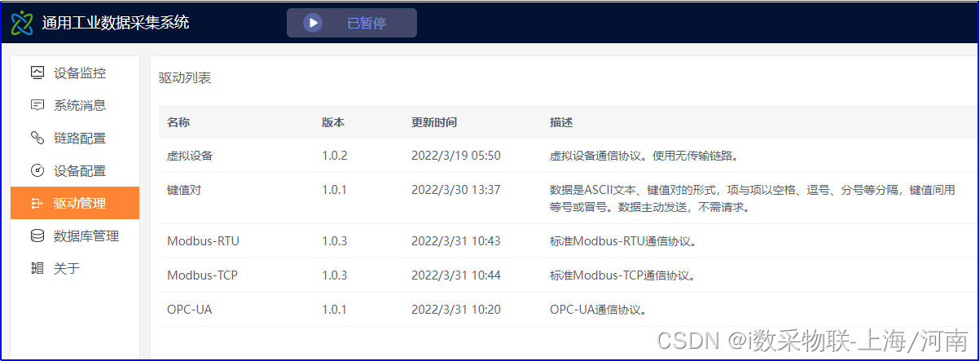Open the 关于 menu item

pyautogui.click(x=75, y=268)
